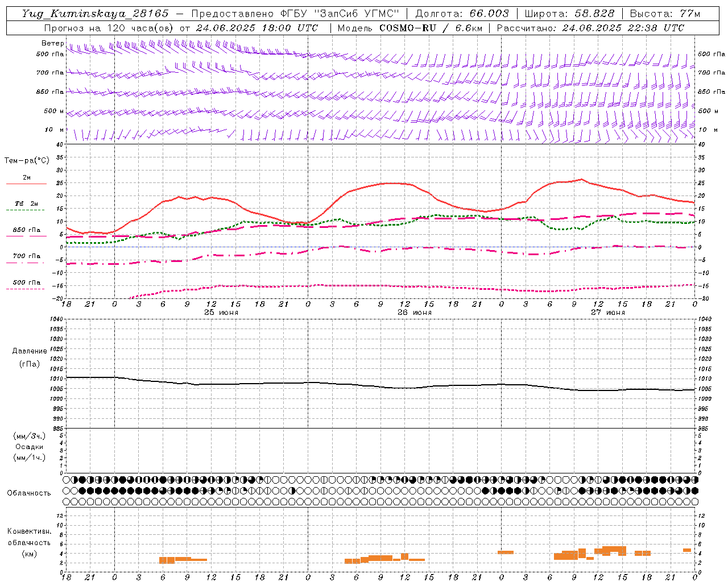
Task: Click the Конвективн. label
Action: (30, 531)
